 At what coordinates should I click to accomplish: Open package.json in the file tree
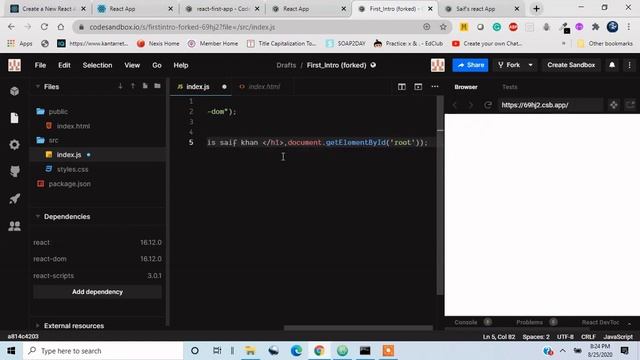click(69, 184)
